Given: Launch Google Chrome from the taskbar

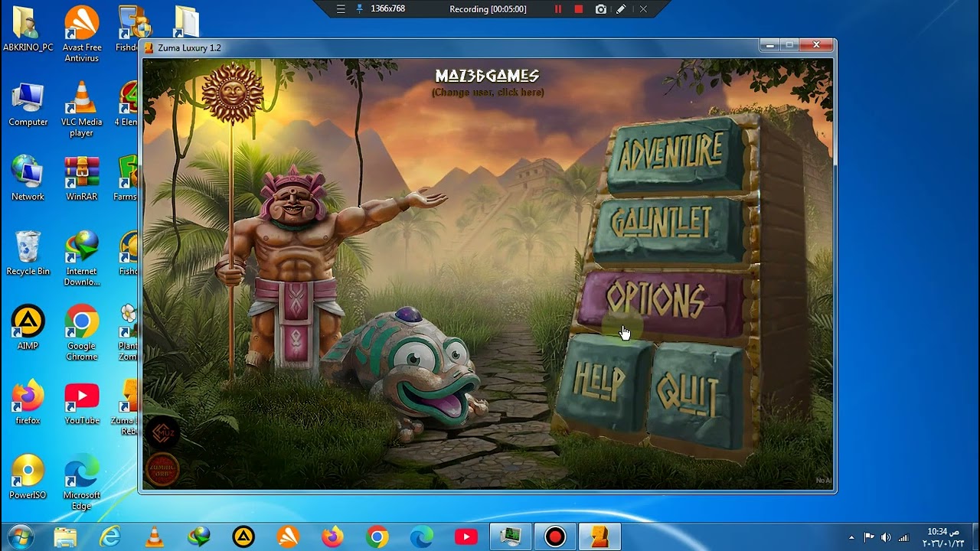Looking at the screenshot, I should click(377, 537).
